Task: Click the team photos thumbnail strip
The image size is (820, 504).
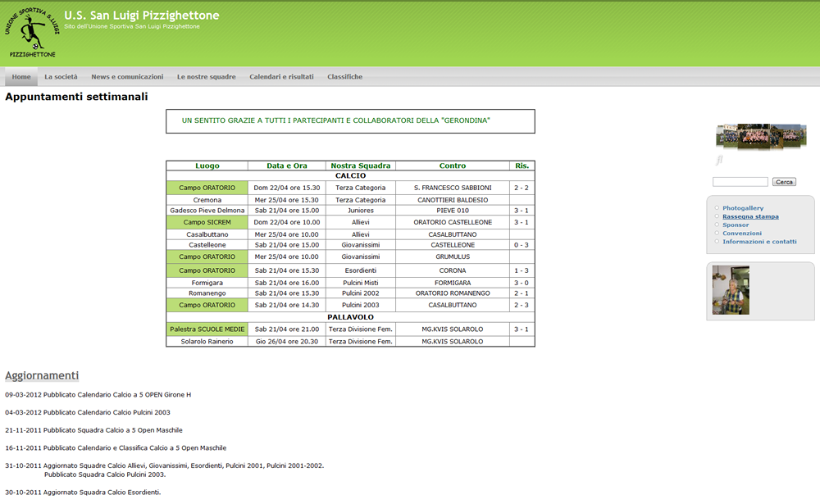Action: pos(761,137)
